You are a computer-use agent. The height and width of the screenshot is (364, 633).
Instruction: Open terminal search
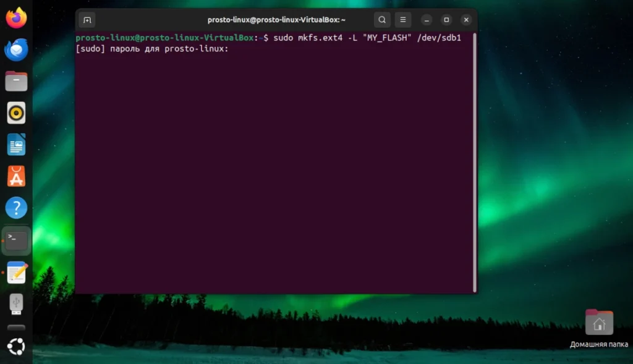pos(382,20)
